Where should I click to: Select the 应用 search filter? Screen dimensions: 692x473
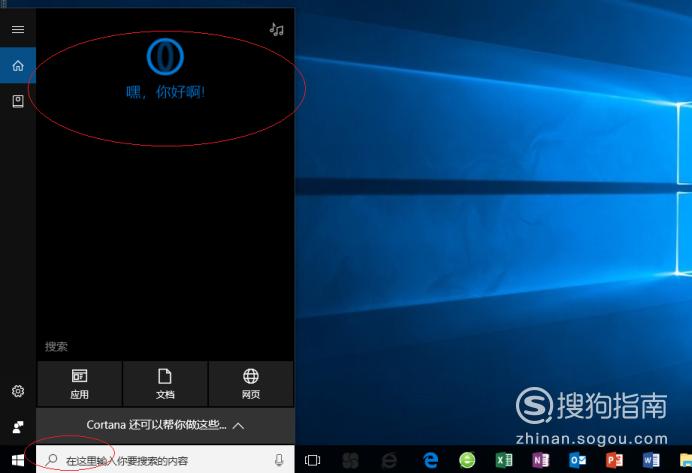(x=79, y=384)
